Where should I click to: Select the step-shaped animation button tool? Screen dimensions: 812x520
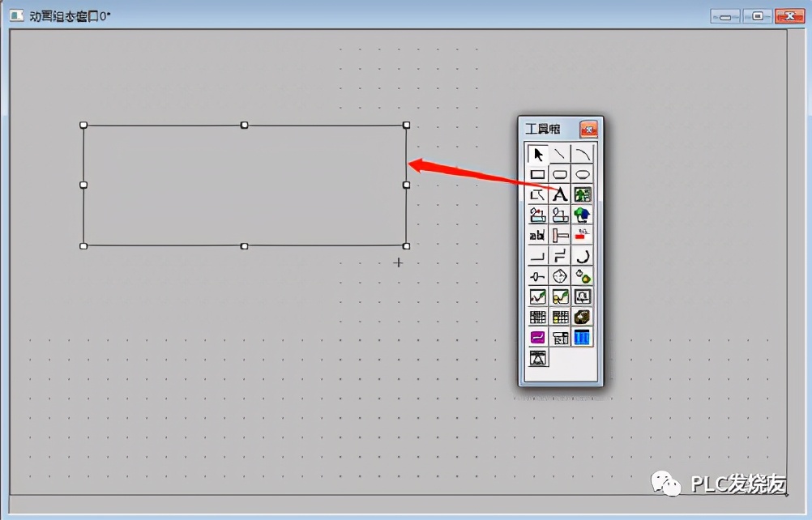(560, 256)
